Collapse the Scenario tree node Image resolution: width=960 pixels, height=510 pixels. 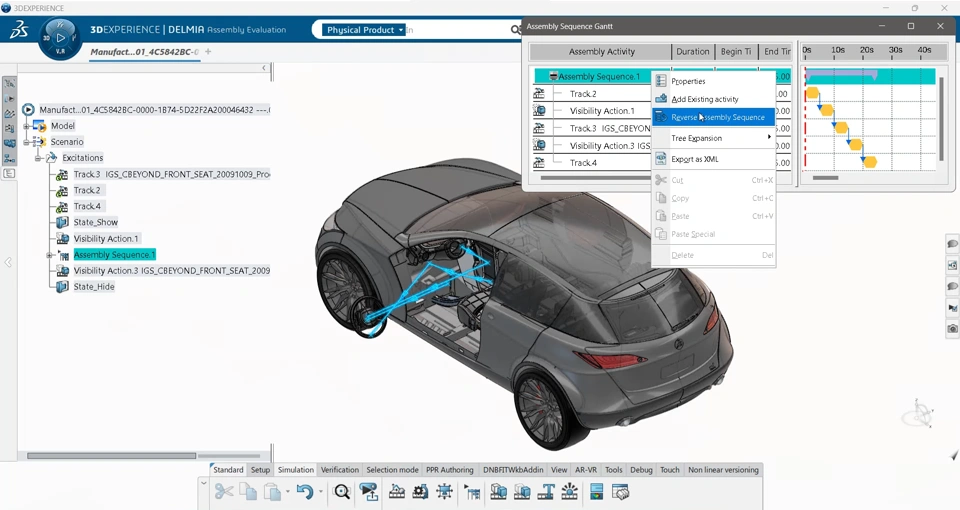[26, 142]
